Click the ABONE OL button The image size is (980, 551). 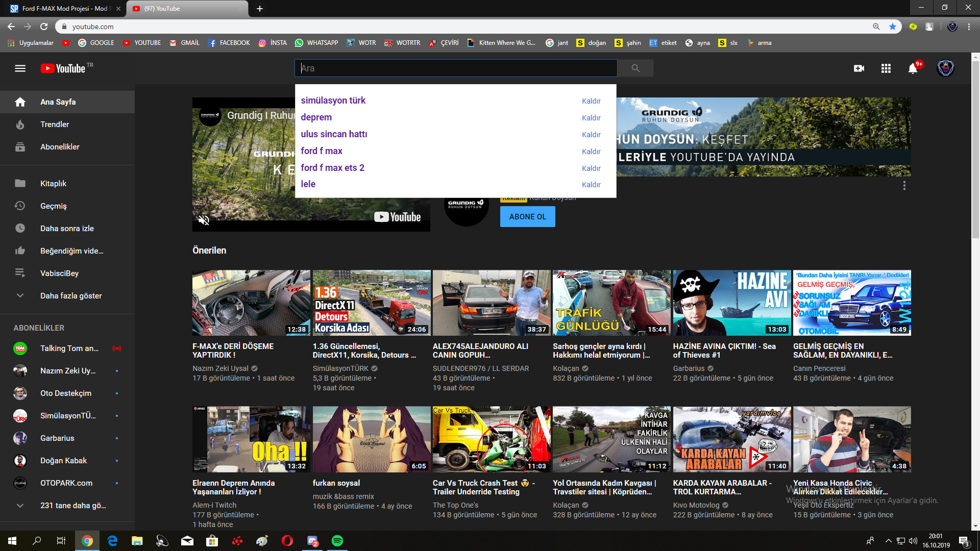(x=527, y=217)
